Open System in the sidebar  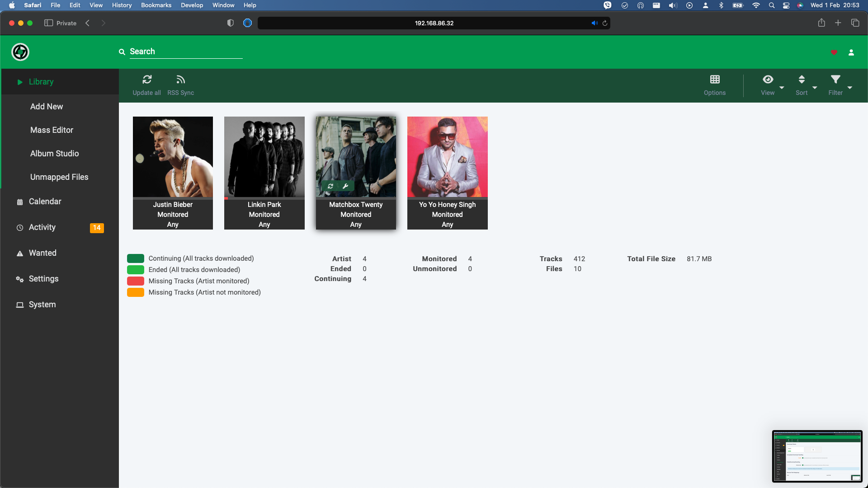(60, 305)
